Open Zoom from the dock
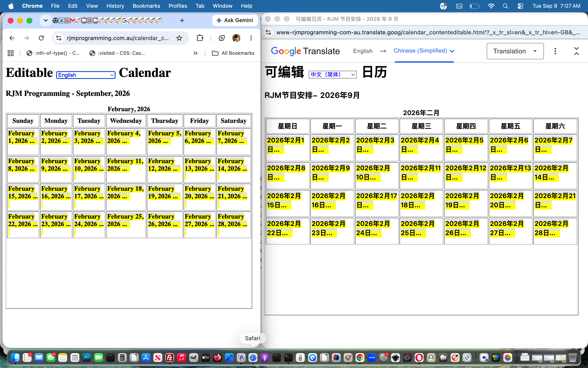Image resolution: width=588 pixels, height=368 pixels. click(372, 358)
